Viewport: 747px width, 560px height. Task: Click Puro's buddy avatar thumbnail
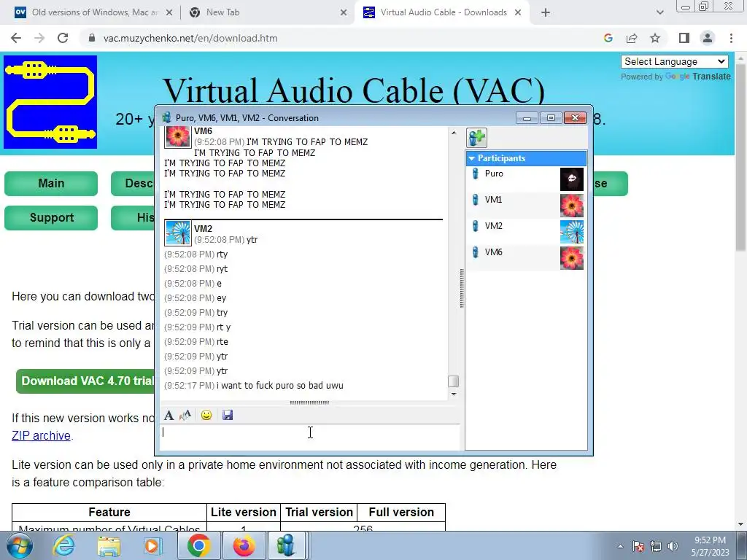coord(572,179)
